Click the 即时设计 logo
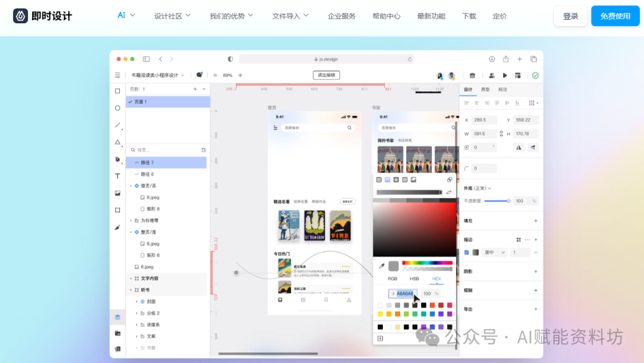The width and height of the screenshot is (644, 363). (x=42, y=16)
